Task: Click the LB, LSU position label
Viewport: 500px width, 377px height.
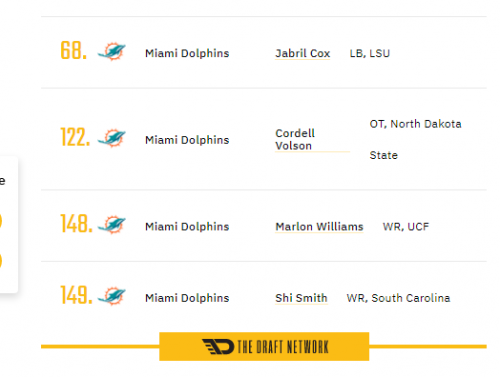Action: pyautogui.click(x=370, y=53)
